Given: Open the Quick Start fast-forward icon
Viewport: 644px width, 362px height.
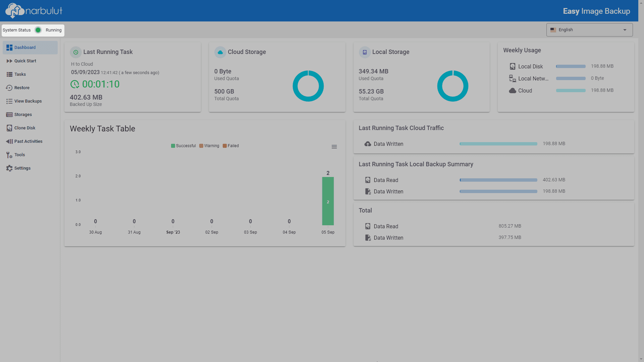Looking at the screenshot, I should [9, 61].
